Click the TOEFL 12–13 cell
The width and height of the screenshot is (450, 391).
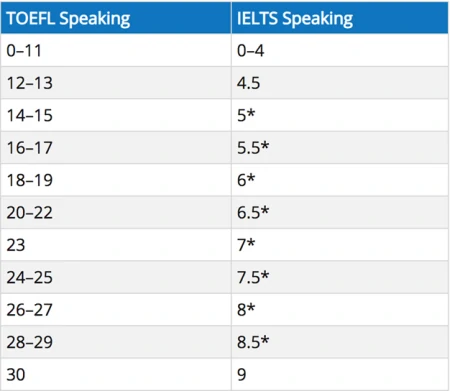[116, 83]
